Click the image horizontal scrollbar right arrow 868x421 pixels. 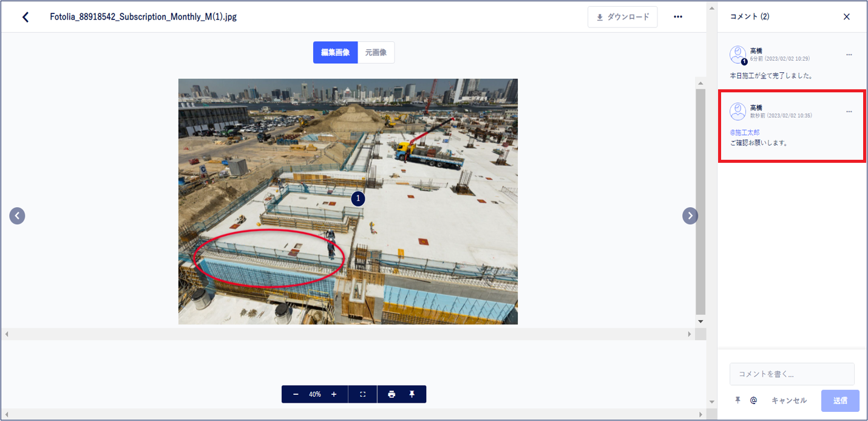[x=690, y=334]
